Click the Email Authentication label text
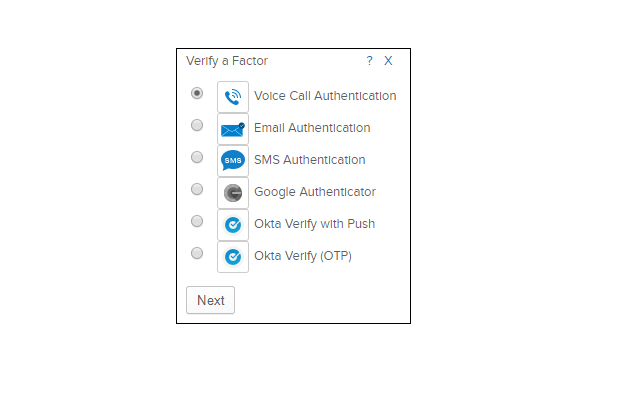 pos(312,128)
